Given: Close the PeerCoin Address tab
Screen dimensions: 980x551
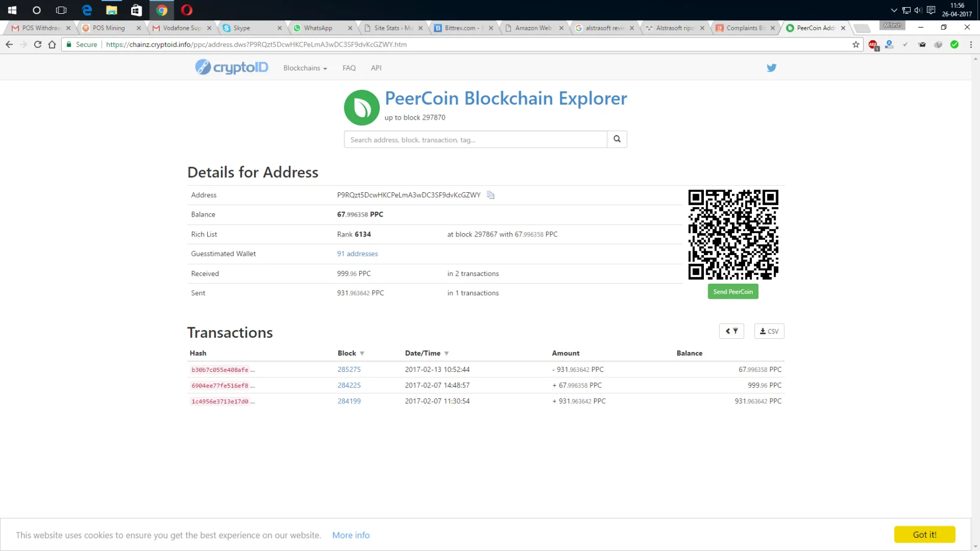Looking at the screenshot, I should (843, 28).
